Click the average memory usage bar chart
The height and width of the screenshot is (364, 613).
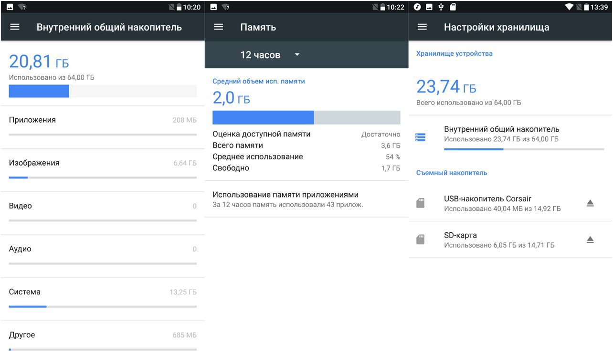[x=306, y=117]
